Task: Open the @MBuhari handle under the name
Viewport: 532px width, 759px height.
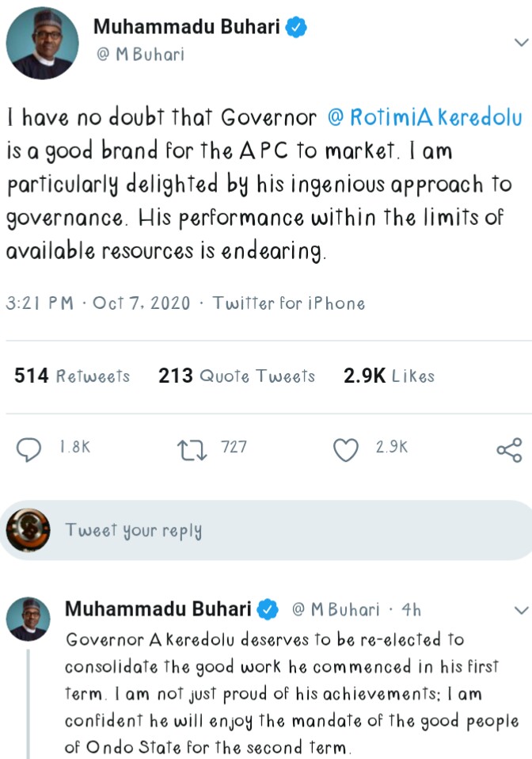Action: tap(139, 55)
